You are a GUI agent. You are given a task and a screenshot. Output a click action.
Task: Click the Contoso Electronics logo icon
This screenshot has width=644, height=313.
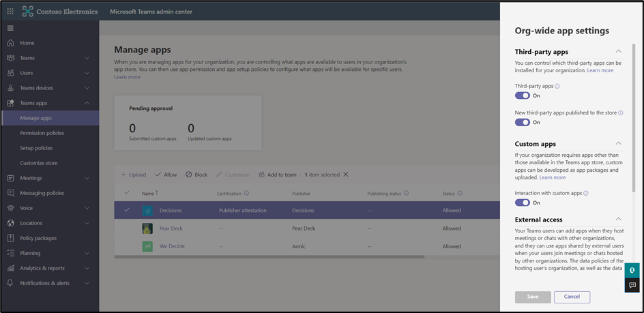tap(27, 12)
